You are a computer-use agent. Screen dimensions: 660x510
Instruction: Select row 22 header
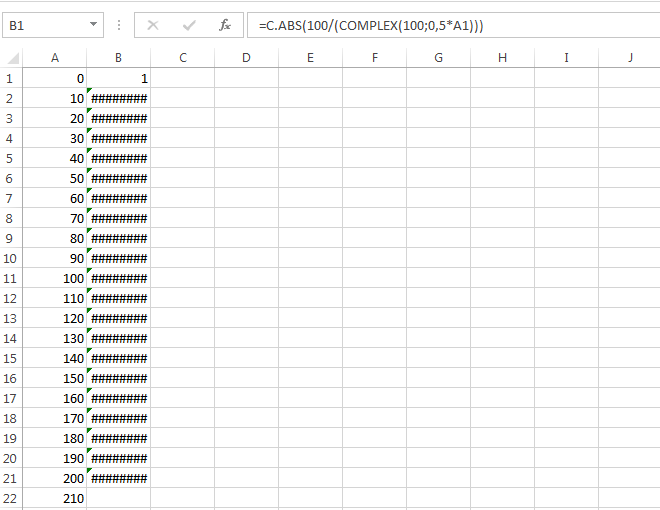pos(10,498)
